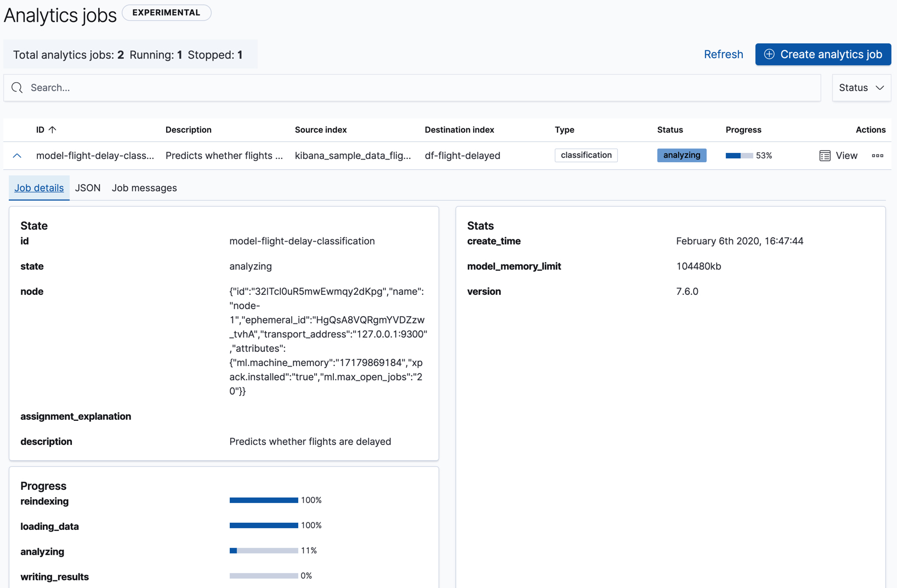Click the analyzing status badge
Image resolution: width=897 pixels, height=588 pixels.
[x=682, y=155]
